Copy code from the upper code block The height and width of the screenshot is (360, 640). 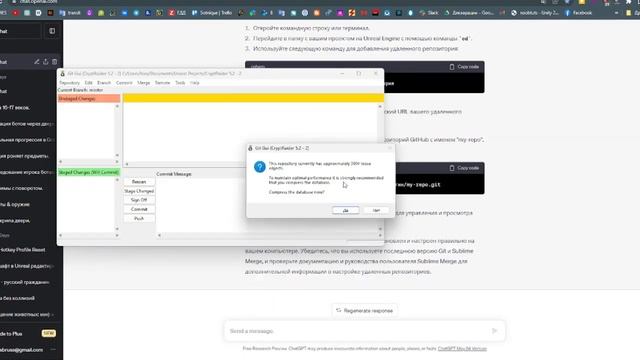tap(464, 67)
